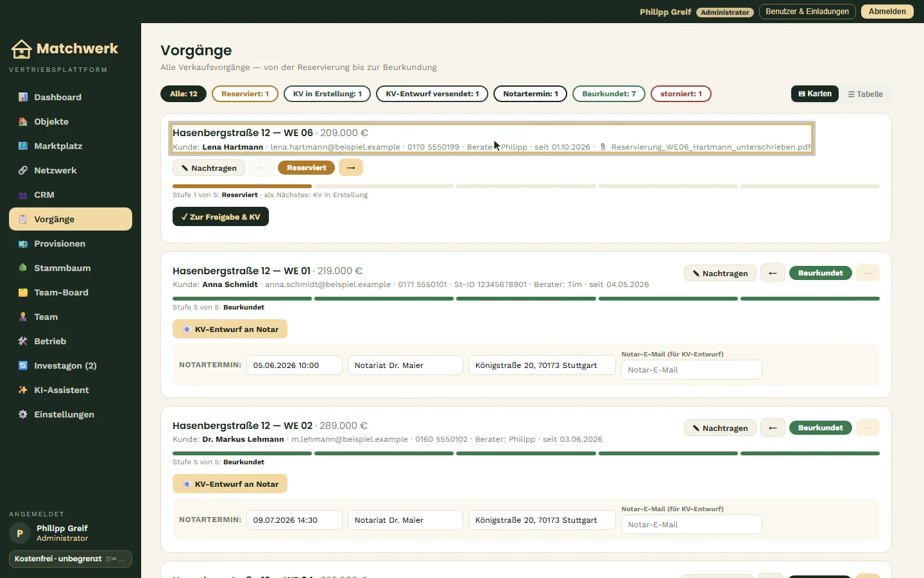Click the Notartermin date field 05.06.2026 10:00

[295, 365]
